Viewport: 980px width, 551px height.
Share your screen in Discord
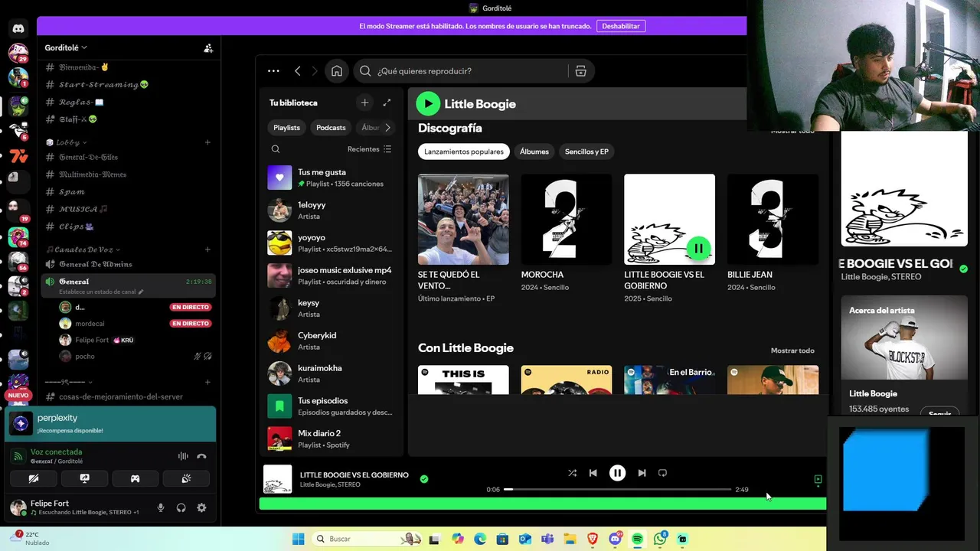(84, 478)
